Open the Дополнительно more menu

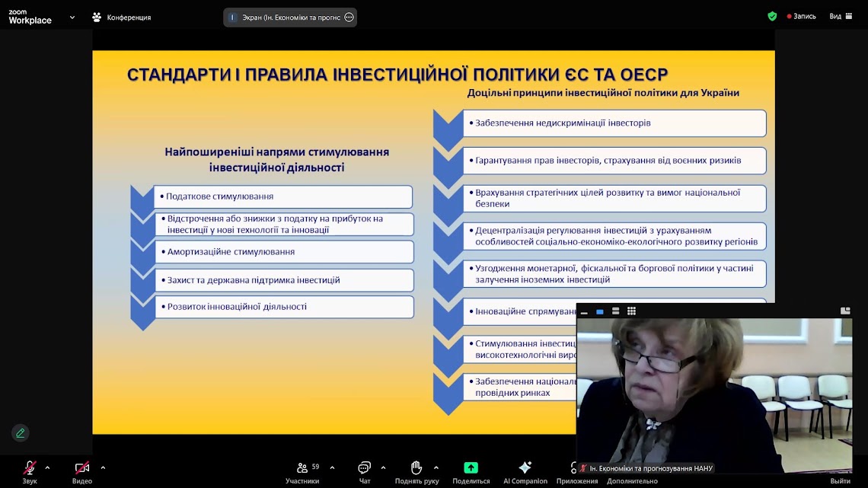click(632, 481)
